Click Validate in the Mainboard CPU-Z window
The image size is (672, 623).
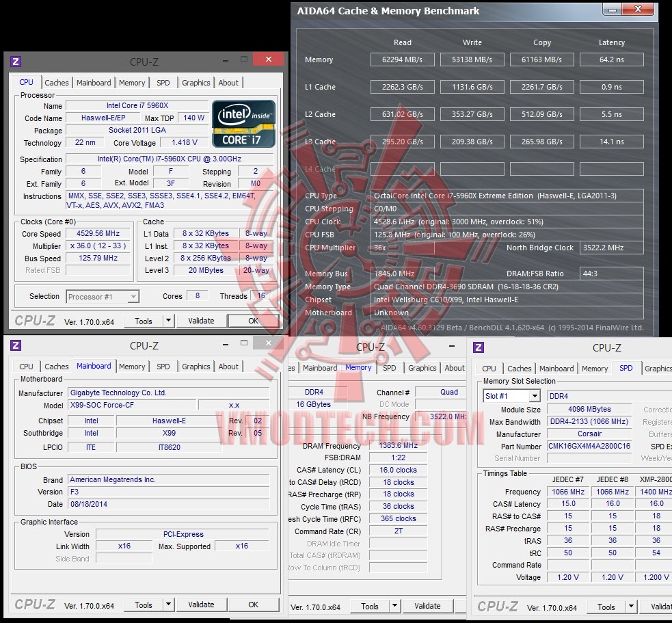(201, 605)
